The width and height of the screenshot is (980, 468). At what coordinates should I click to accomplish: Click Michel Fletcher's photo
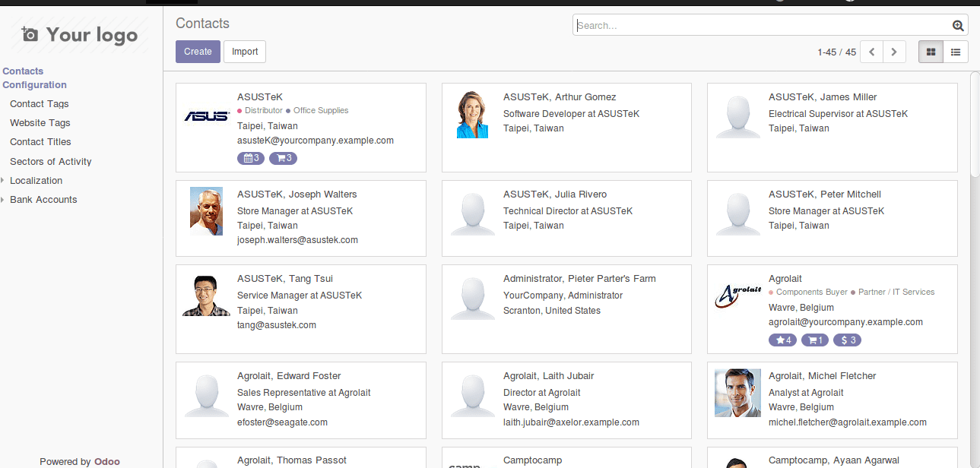737,393
